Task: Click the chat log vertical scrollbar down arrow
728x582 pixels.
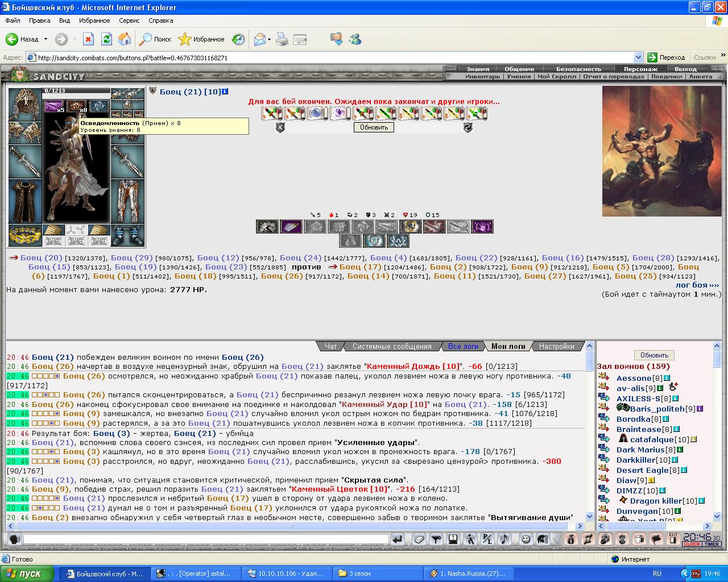Action: 589,517
